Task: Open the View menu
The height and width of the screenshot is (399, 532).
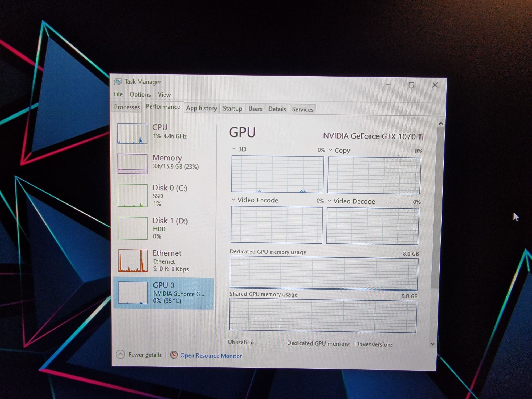Action: [165, 94]
